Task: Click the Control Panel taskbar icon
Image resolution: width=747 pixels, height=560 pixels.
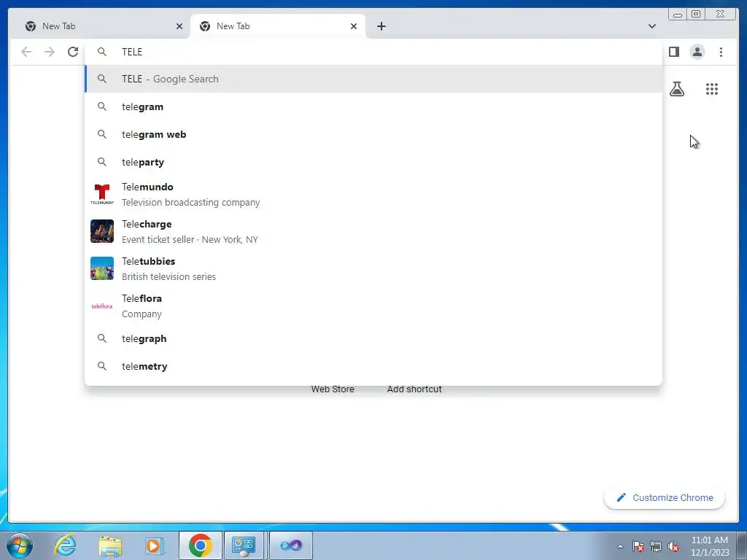Action: 244,545
